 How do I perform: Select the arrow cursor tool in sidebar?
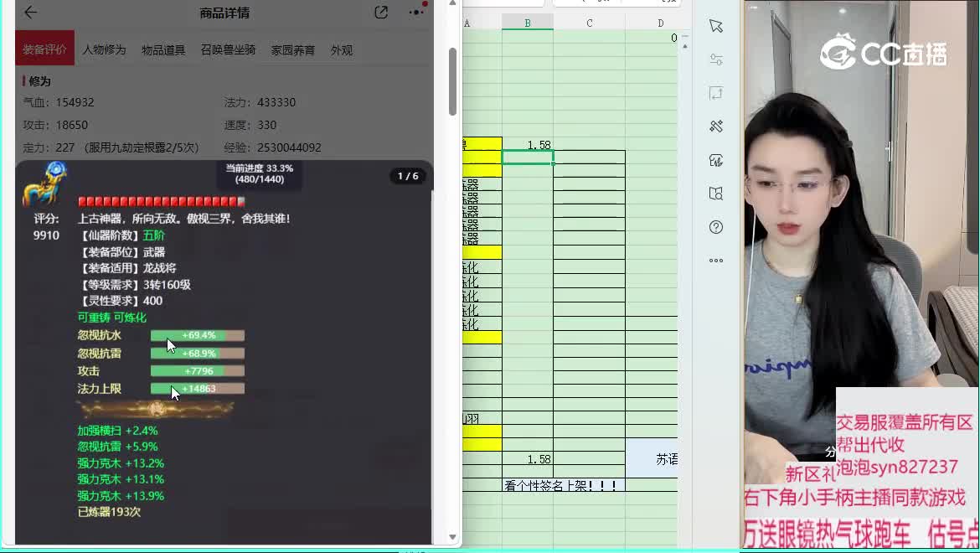coord(715,26)
